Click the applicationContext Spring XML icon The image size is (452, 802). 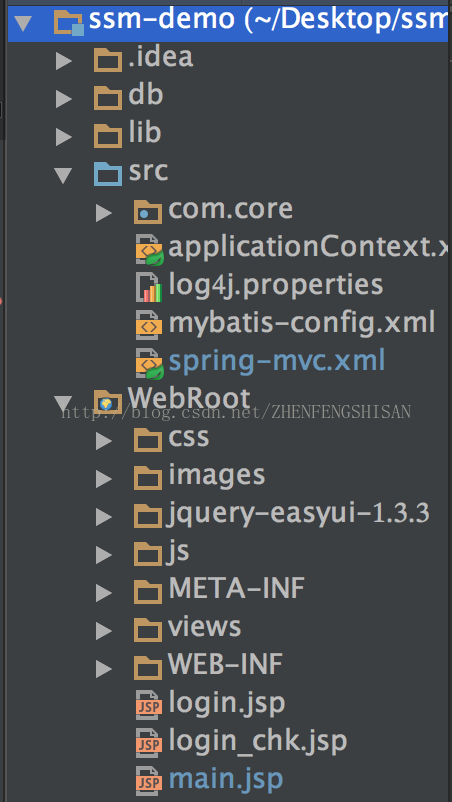(149, 250)
